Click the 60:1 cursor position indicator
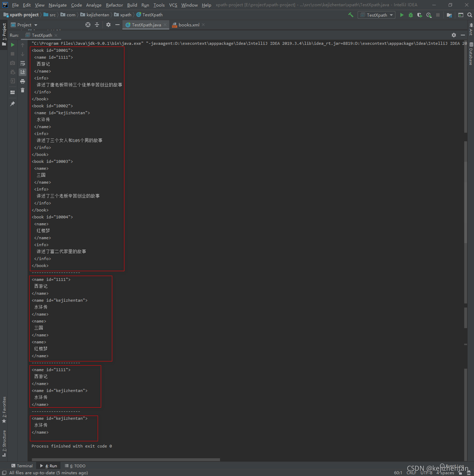 point(398,473)
